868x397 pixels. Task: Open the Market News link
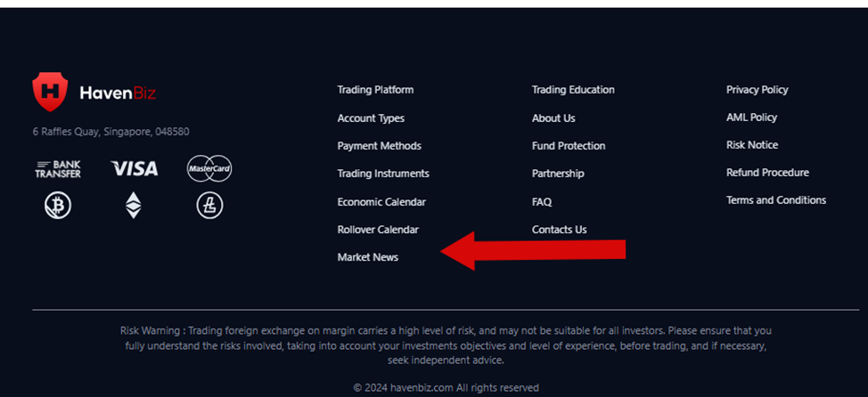pos(367,257)
